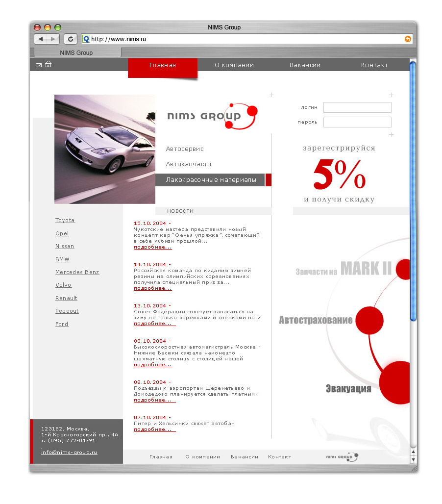Open the Контакт menu item
Image resolution: width=442 pixels, height=504 pixels.
(374, 64)
